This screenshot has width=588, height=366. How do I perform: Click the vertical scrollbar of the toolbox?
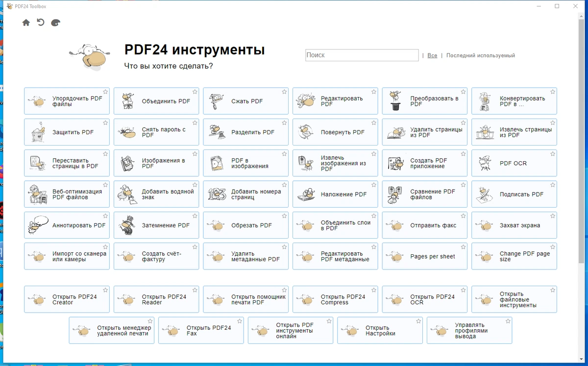582,142
